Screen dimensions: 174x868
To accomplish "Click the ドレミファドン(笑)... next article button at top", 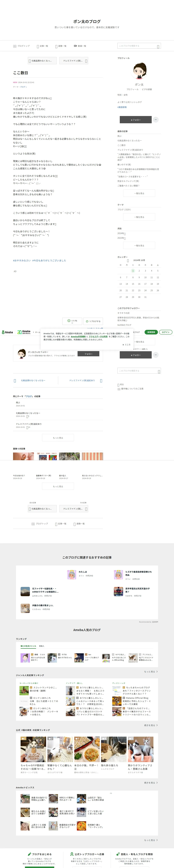I will click(x=74, y=61).
